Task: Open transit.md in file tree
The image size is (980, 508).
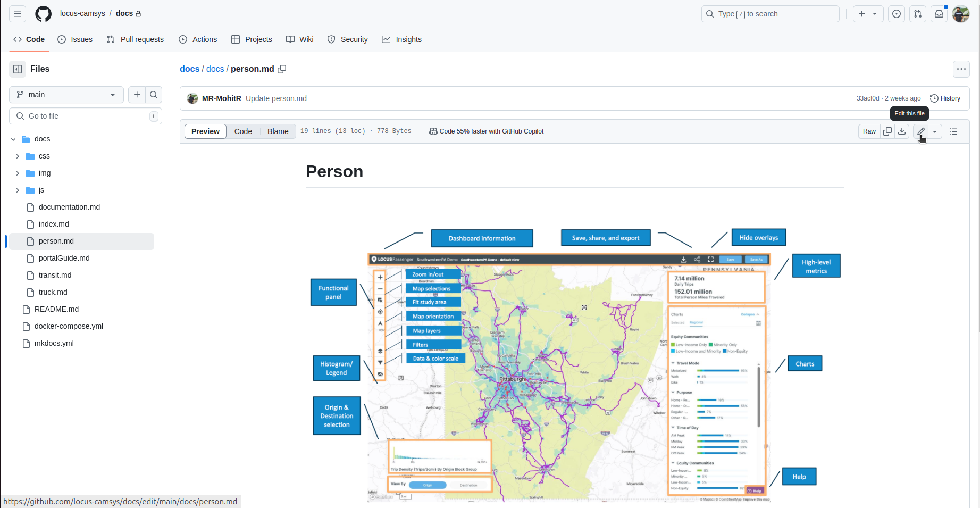Action: 55,275
